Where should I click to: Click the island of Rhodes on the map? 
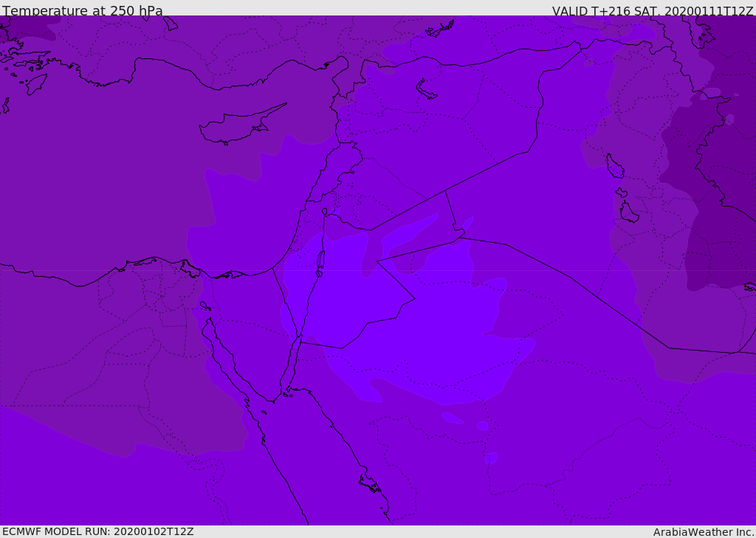(36, 84)
